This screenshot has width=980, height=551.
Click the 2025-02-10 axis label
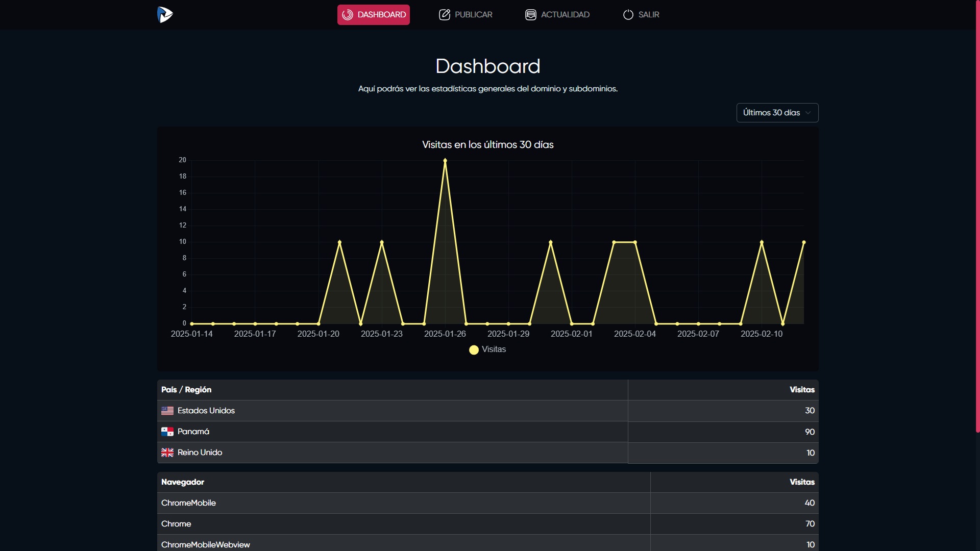click(x=762, y=334)
